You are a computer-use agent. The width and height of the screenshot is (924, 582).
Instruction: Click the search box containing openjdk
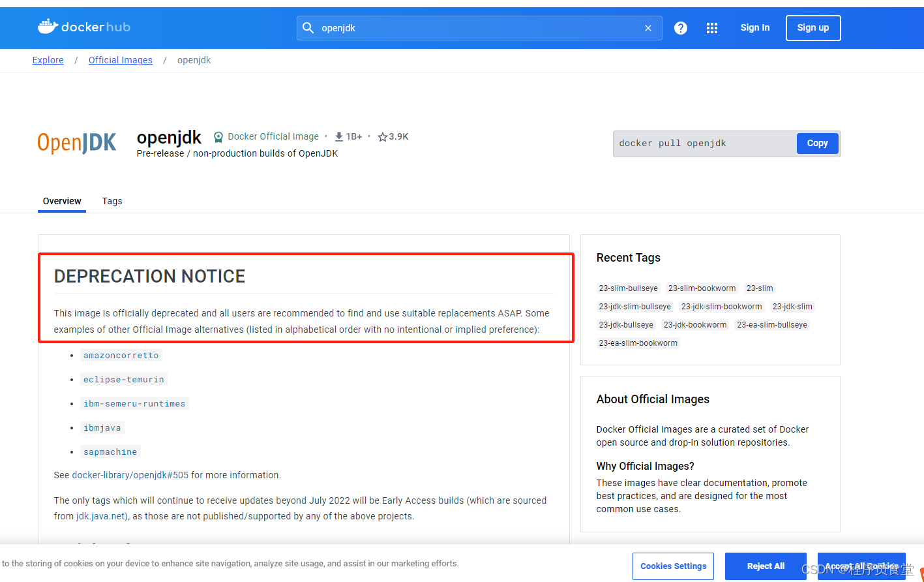479,28
